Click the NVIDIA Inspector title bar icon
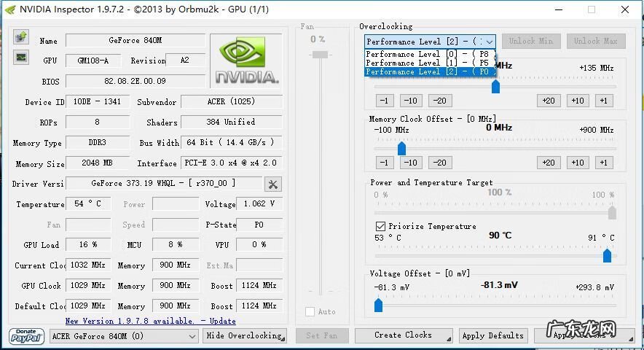This screenshot has height=350, width=644. [10, 9]
